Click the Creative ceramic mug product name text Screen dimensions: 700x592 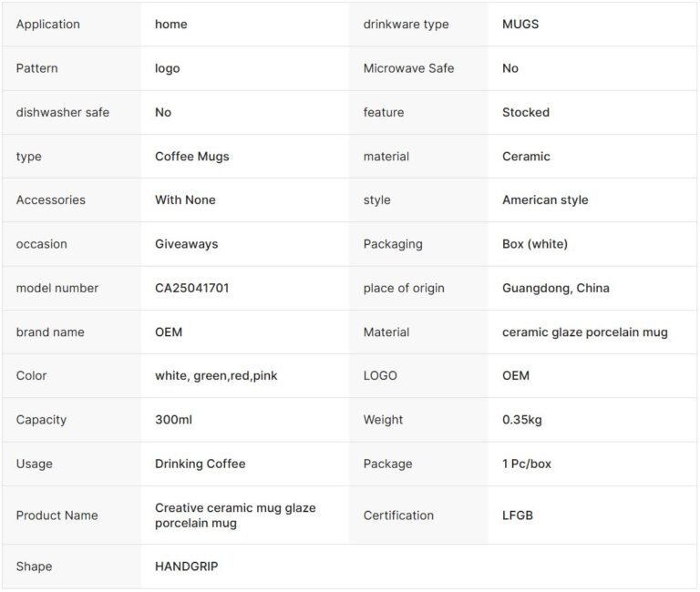[x=235, y=515]
